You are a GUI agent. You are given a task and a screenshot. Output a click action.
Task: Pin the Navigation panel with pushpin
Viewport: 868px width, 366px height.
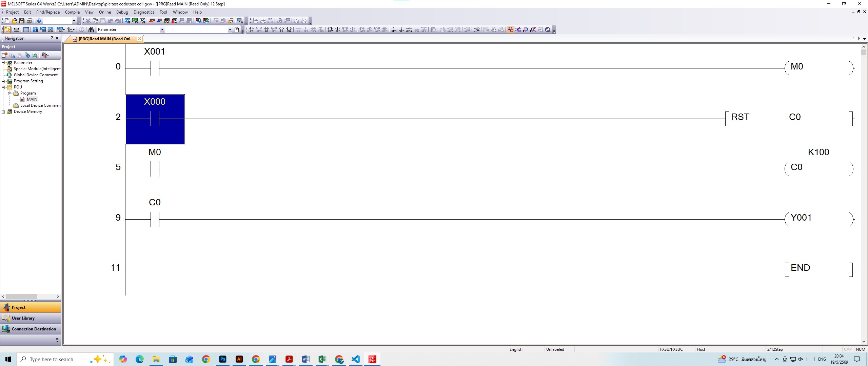pyautogui.click(x=52, y=38)
